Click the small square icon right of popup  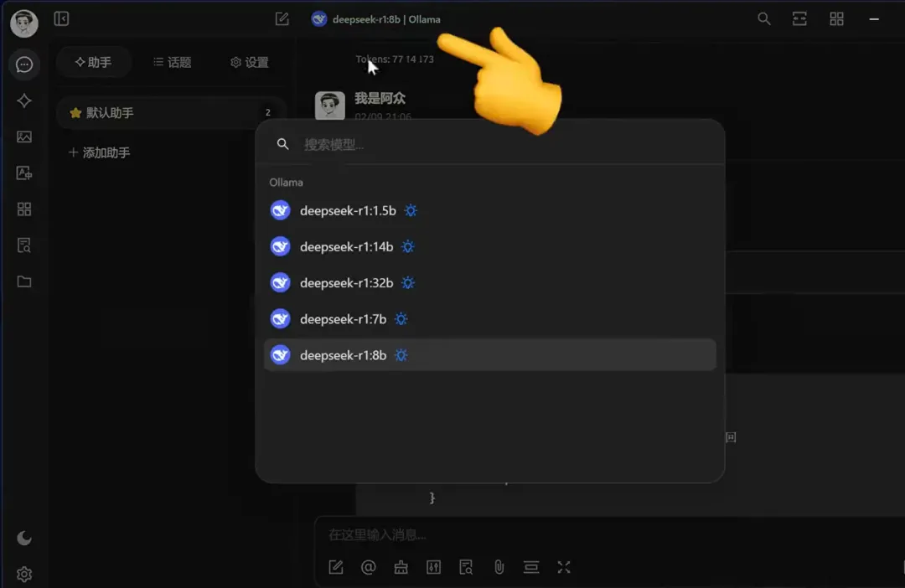point(731,437)
